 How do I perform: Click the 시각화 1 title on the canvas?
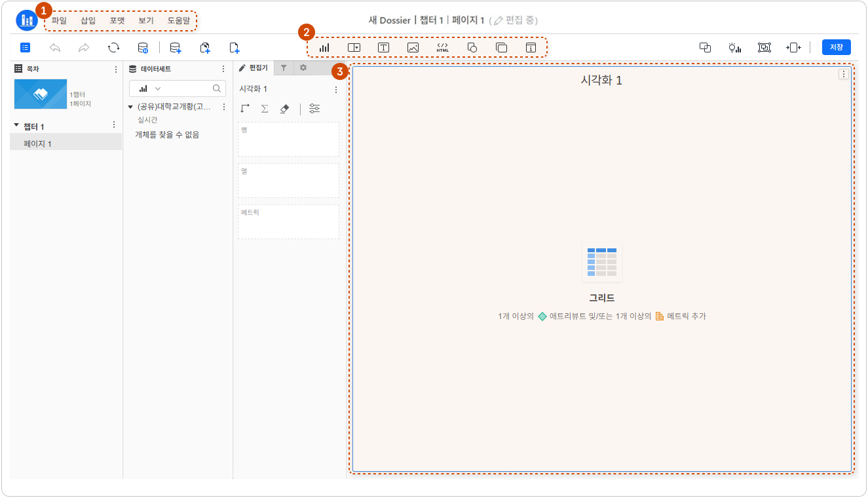tap(601, 80)
